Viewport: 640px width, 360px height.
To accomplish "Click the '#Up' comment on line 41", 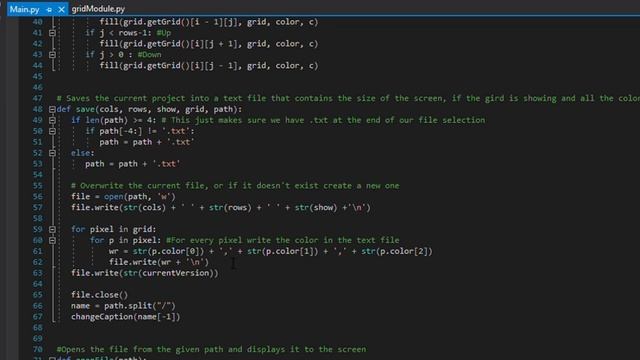I will [164, 33].
